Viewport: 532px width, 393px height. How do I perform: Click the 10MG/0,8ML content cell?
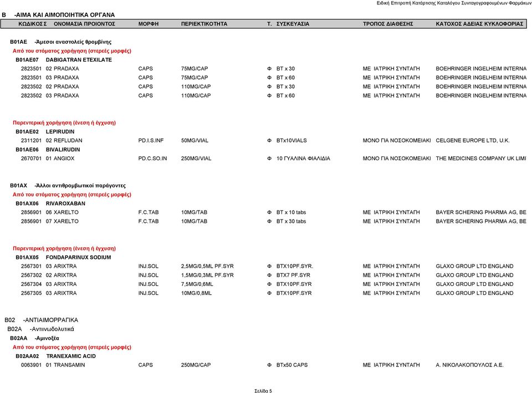point(196,293)
